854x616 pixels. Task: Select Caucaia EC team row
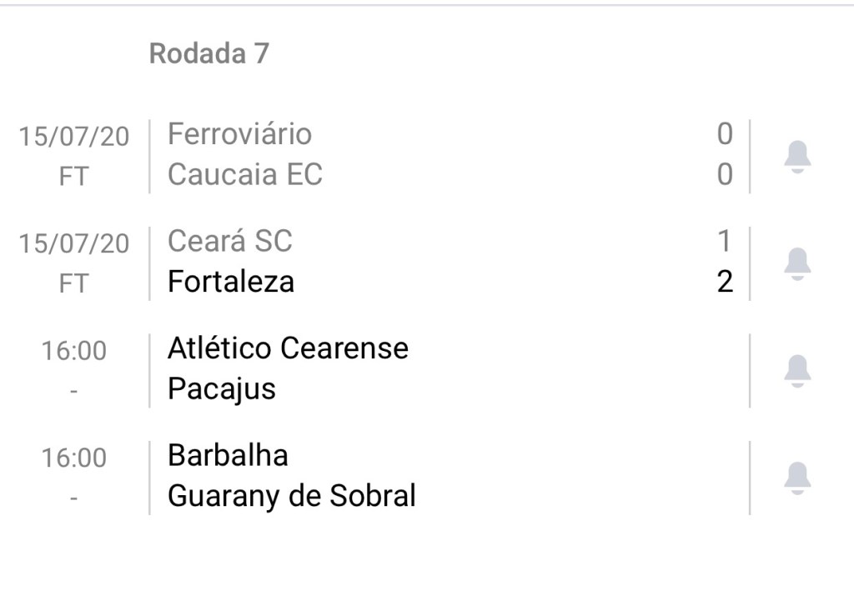[244, 175]
